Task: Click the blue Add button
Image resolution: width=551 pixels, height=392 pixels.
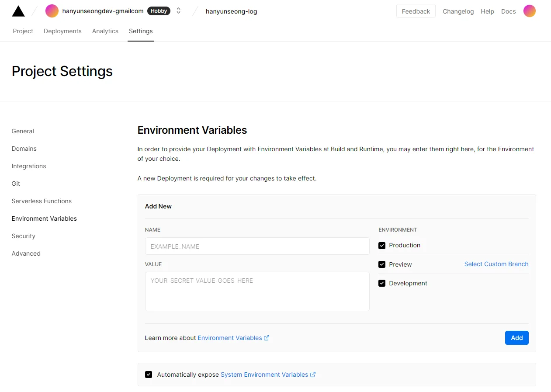Action: click(517, 338)
